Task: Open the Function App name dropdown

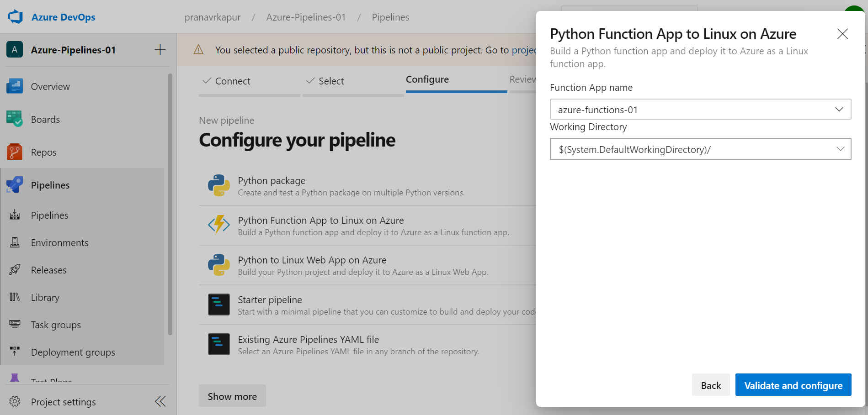Action: click(x=839, y=109)
